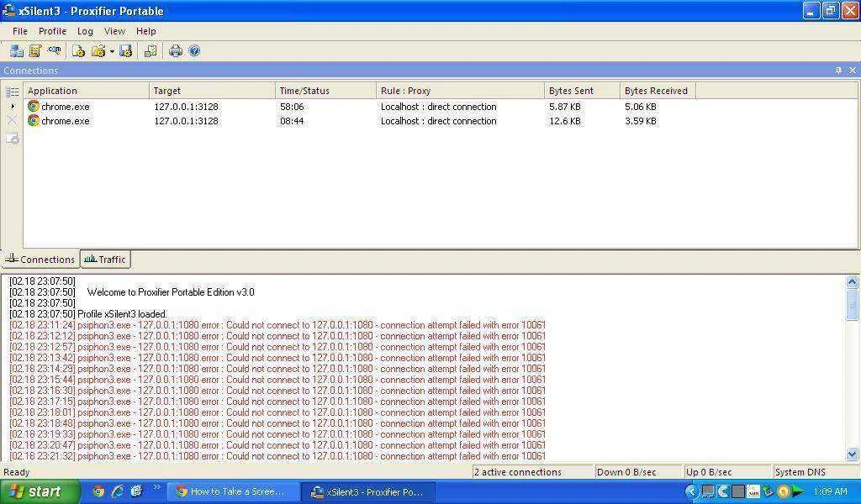This screenshot has height=504, width=861.
Task: Open Proxification Rules toolbar icon
Action: (35, 51)
